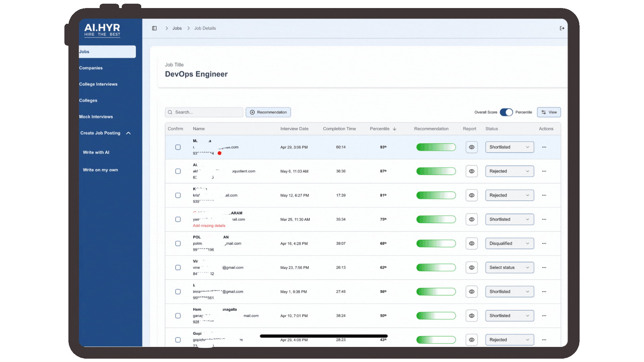Open the report for the 93rd percentile candidate
This screenshot has width=644, height=362.
(472, 147)
